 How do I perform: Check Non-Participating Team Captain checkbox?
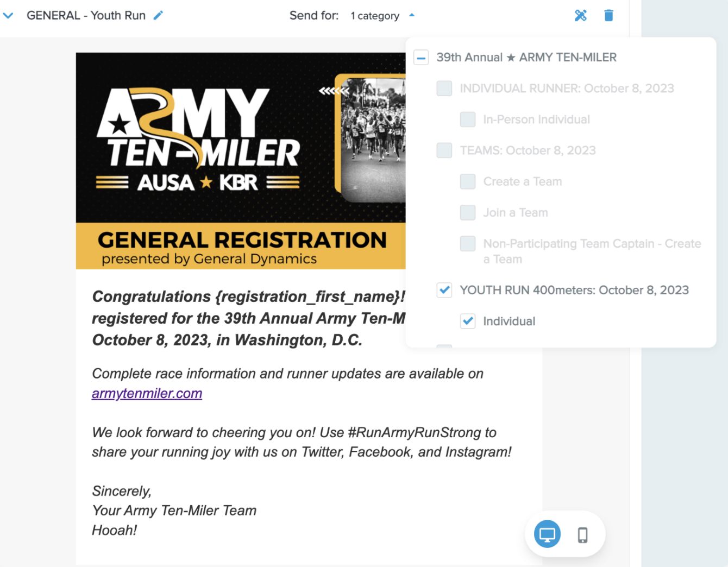point(468,244)
